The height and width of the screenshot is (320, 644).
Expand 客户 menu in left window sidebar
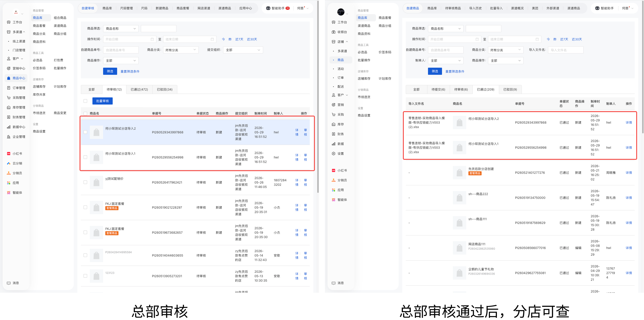(22, 59)
